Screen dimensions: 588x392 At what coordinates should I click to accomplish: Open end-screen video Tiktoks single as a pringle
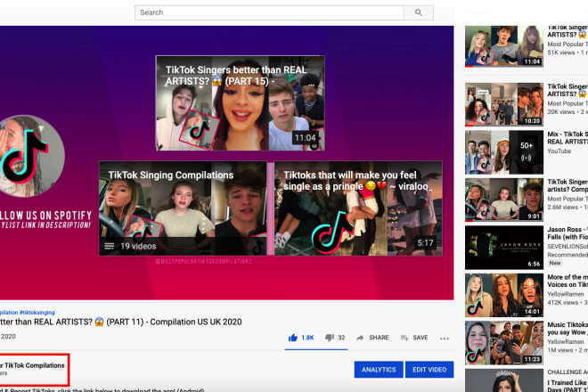(x=358, y=208)
